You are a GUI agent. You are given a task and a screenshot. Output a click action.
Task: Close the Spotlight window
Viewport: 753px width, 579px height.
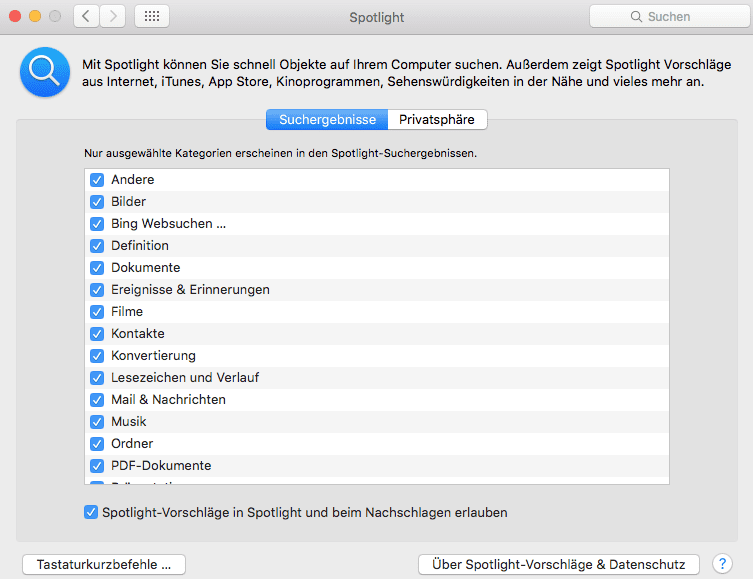pyautogui.click(x=15, y=16)
